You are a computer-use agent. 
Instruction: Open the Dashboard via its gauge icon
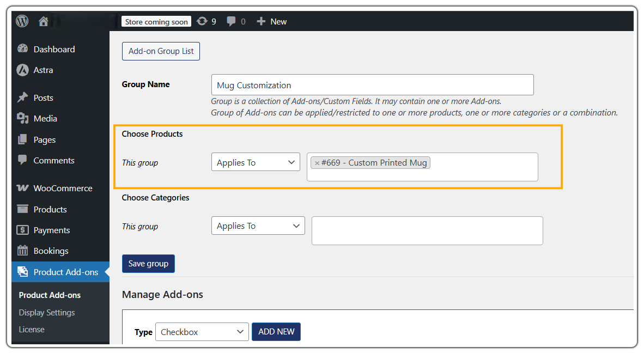pos(23,49)
